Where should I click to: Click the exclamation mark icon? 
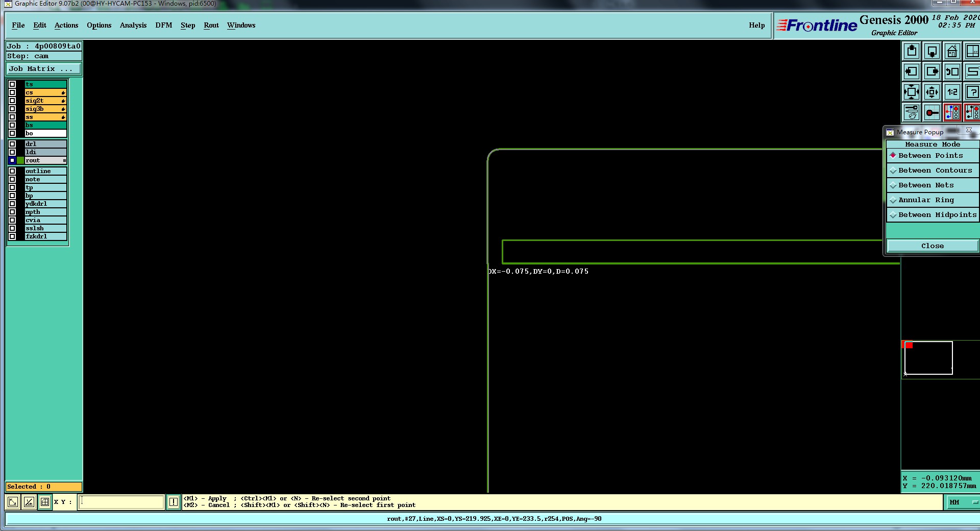174,502
